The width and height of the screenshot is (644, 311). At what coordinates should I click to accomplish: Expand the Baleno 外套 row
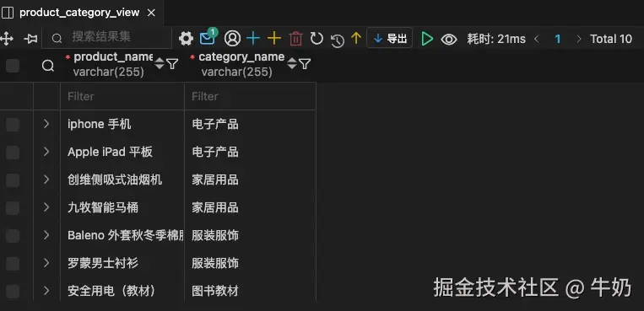[x=46, y=235]
